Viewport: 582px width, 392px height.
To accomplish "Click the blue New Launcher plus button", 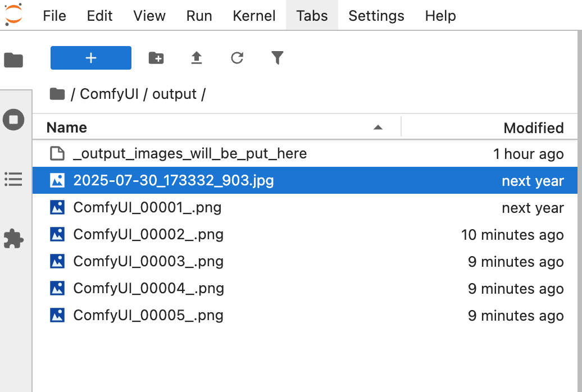I will 91,58.
